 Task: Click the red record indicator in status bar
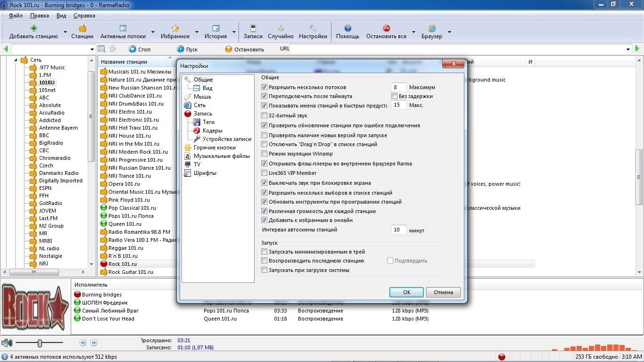(502, 357)
